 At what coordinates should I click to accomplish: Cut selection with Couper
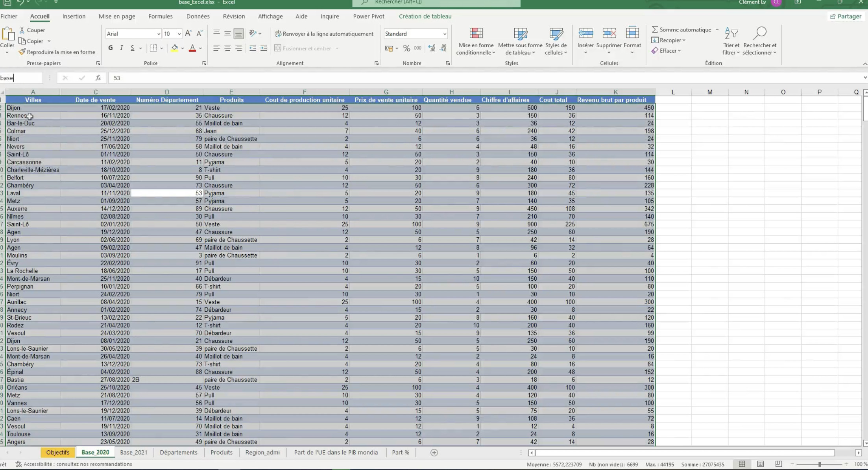tap(32, 30)
